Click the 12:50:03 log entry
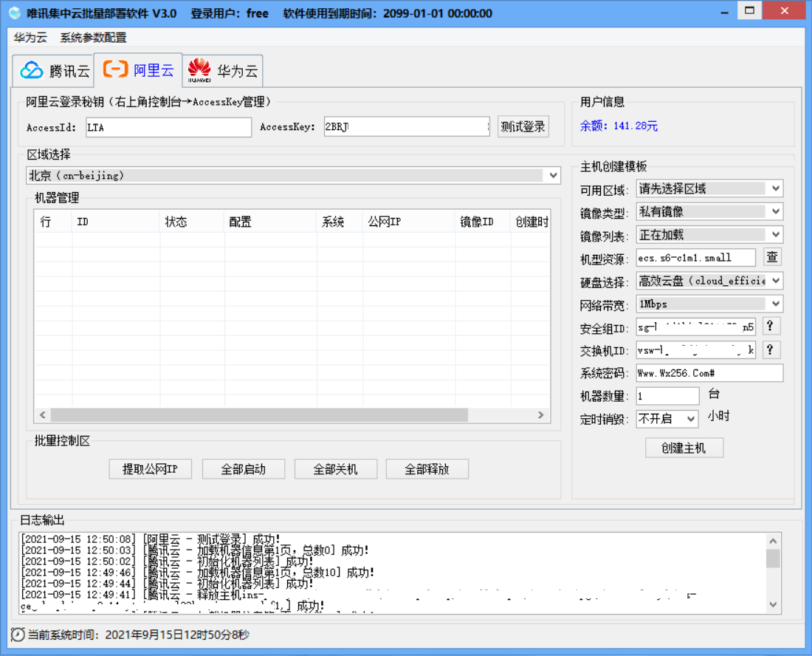 195,550
